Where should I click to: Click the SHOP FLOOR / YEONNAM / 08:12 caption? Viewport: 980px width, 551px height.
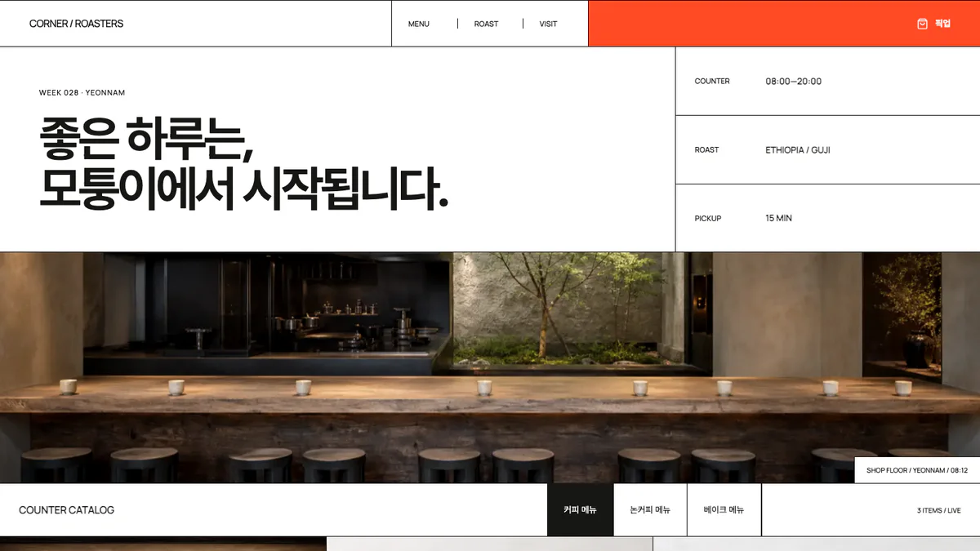917,470
